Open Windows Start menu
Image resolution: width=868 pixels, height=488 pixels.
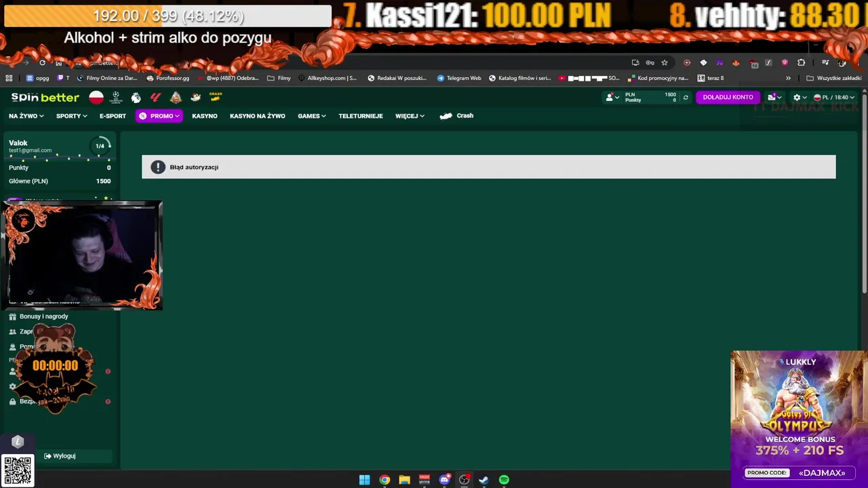364,480
